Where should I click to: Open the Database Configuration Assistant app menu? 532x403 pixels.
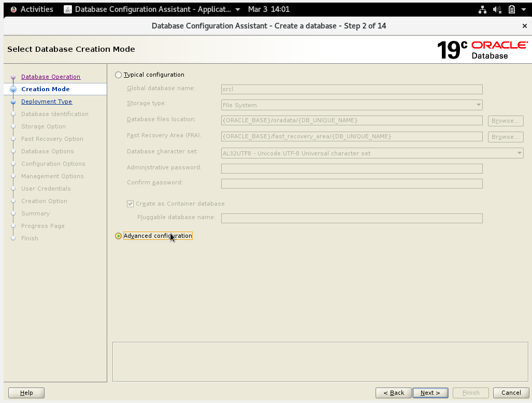tap(152, 9)
